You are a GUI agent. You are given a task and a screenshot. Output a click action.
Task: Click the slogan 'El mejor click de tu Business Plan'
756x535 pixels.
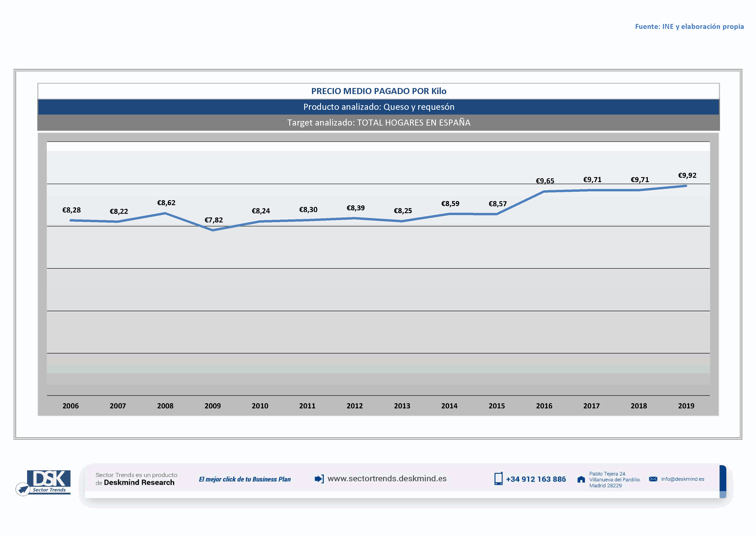pyautogui.click(x=245, y=479)
